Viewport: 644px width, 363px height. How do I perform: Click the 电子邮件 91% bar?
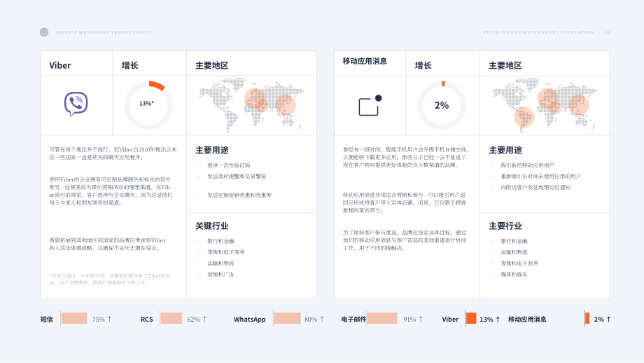coord(382,318)
